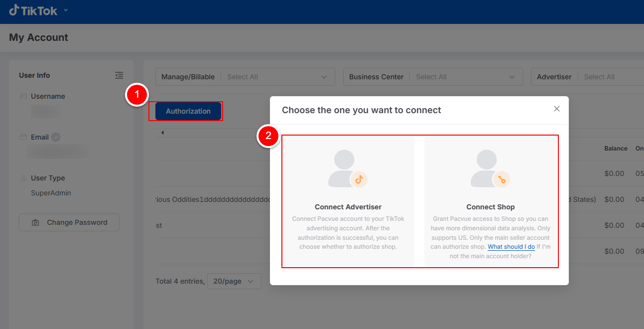This screenshot has width=644, height=329.
Task: Click the table scroll-left arrow
Action: pyautogui.click(x=162, y=133)
